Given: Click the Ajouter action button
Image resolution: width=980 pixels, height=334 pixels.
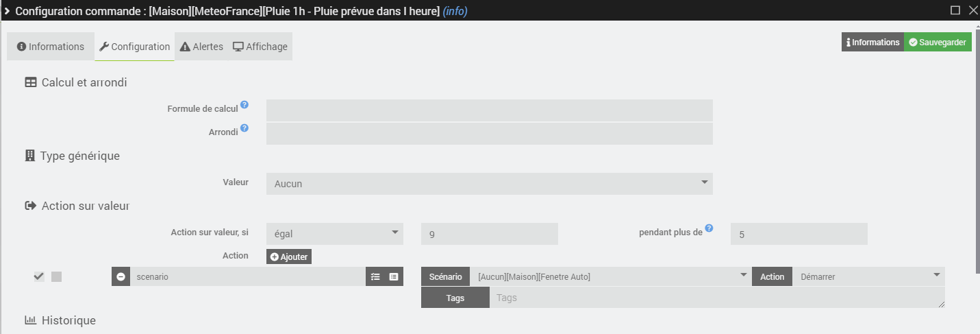Looking at the screenshot, I should [x=289, y=257].
